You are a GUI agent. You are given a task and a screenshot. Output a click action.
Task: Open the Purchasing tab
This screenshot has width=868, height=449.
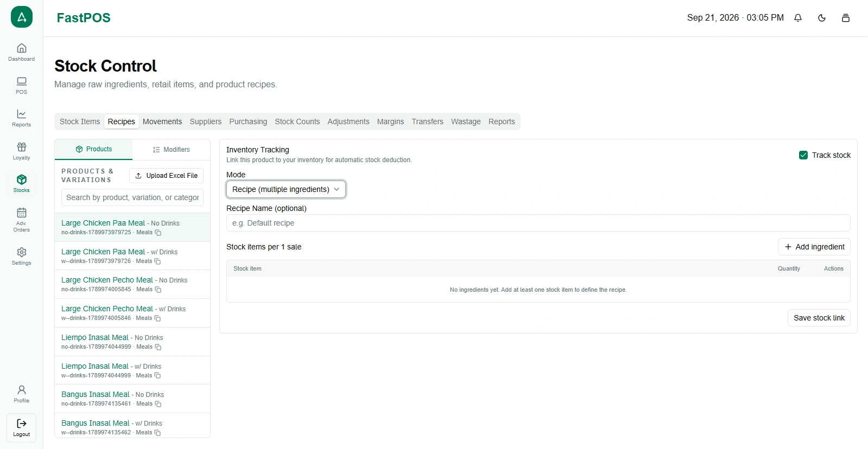(x=248, y=121)
